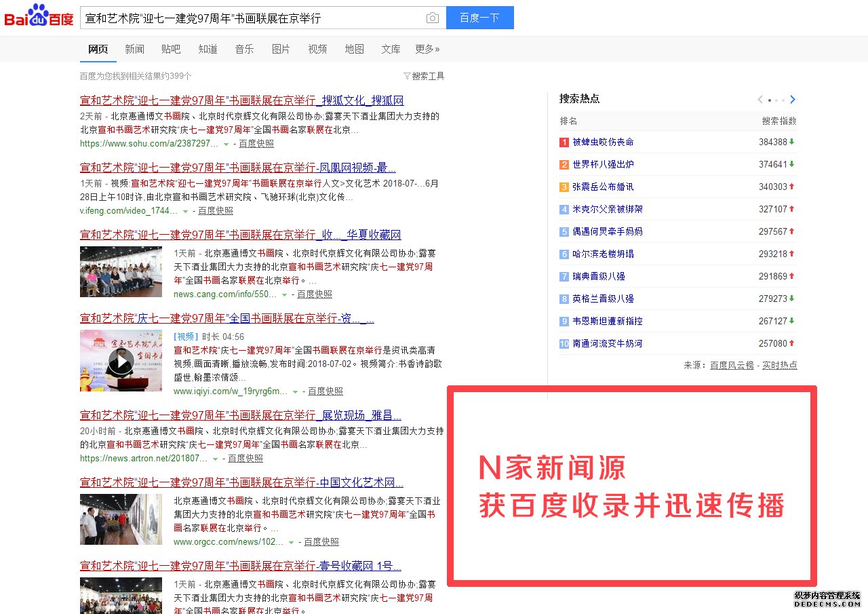Screen dimensions: 868x614
Task: Expand dropdown arrow beside iqiyi.com URL
Action: coord(295,391)
